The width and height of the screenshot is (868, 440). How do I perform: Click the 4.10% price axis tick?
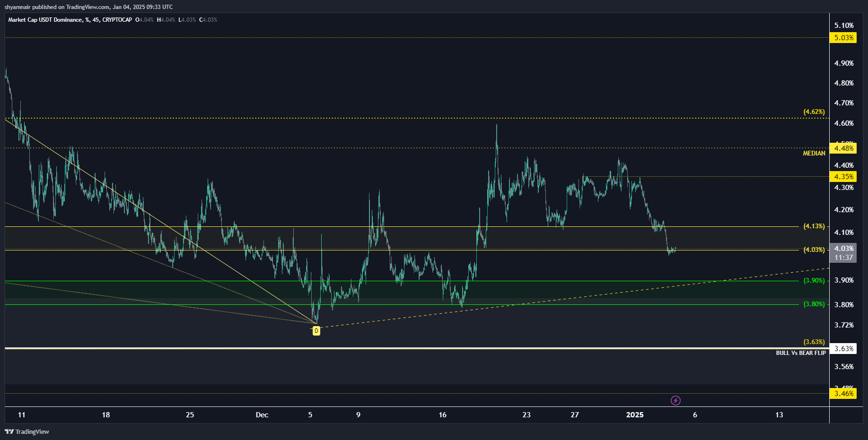tap(844, 233)
